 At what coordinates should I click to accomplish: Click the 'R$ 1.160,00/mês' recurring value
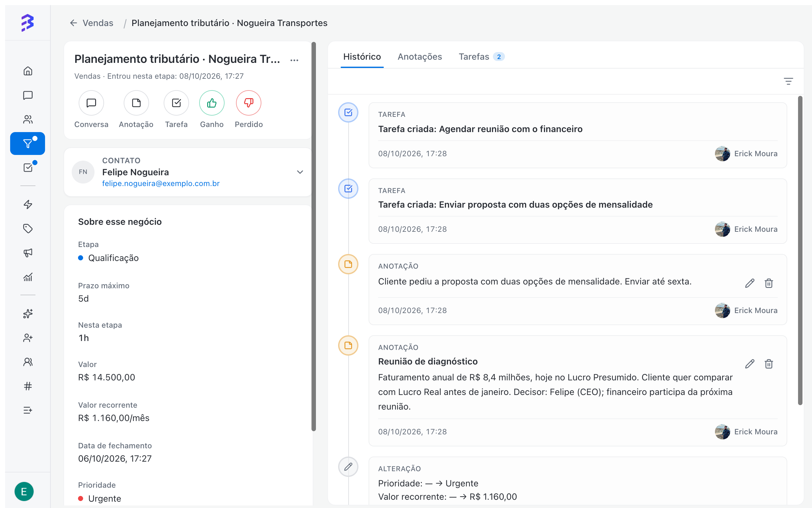114,418
